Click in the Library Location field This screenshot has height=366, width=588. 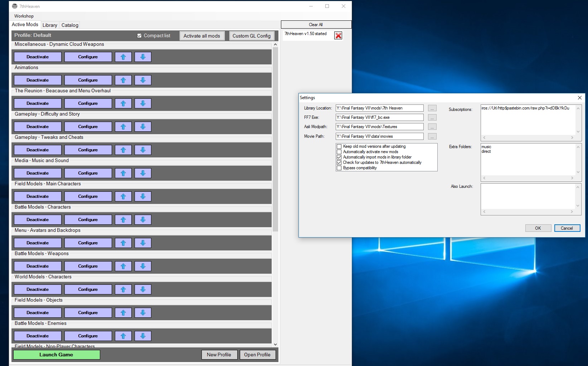click(380, 108)
